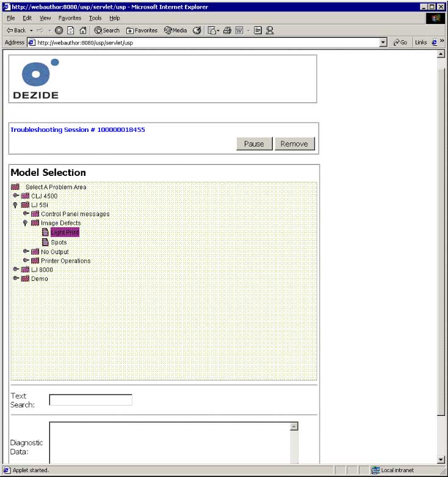448x477 pixels.
Task: Click inside the Diagnostic Data text area
Action: (170, 443)
